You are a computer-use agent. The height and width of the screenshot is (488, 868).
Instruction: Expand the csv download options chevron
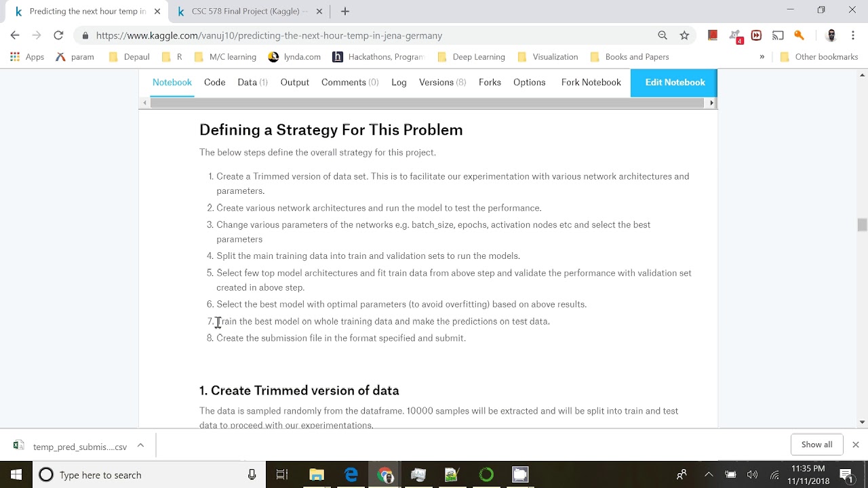140,445
